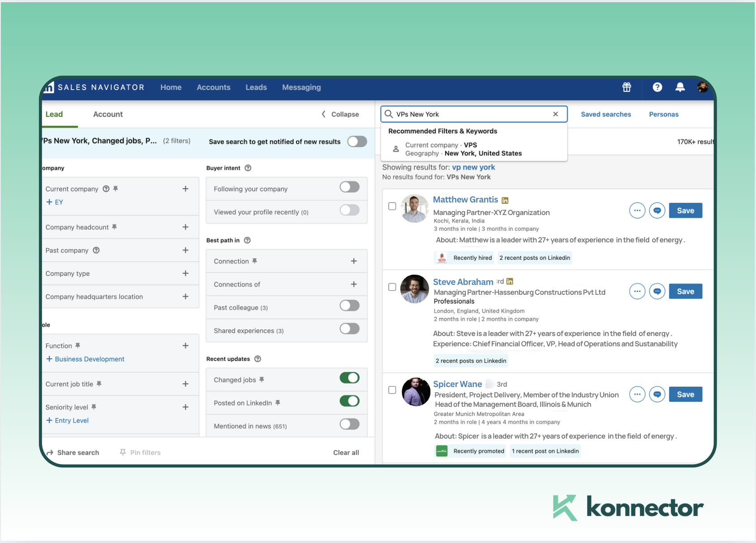756x543 pixels.
Task: Expand Current company filter
Action: click(x=185, y=189)
